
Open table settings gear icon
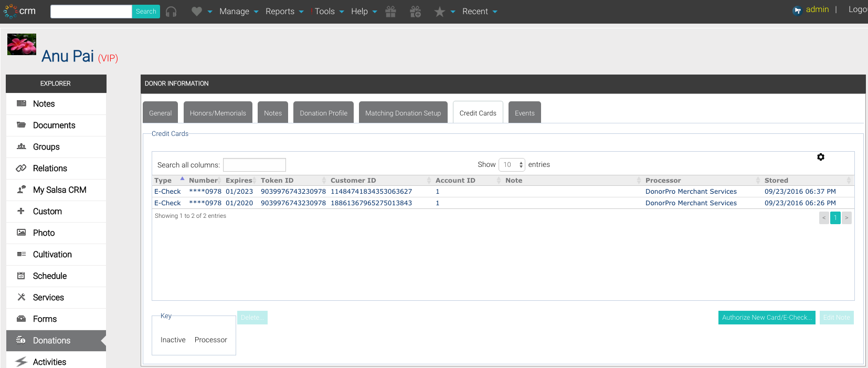(821, 157)
